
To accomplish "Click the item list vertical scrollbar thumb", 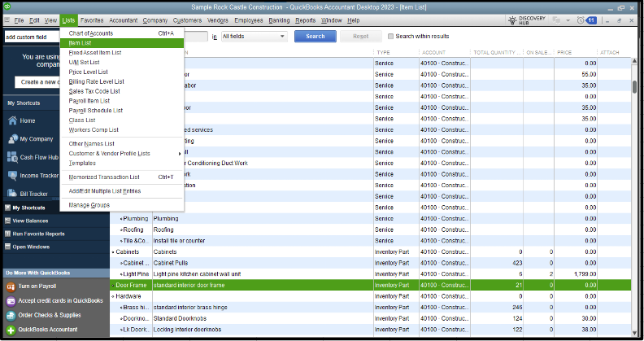I will (x=634, y=87).
